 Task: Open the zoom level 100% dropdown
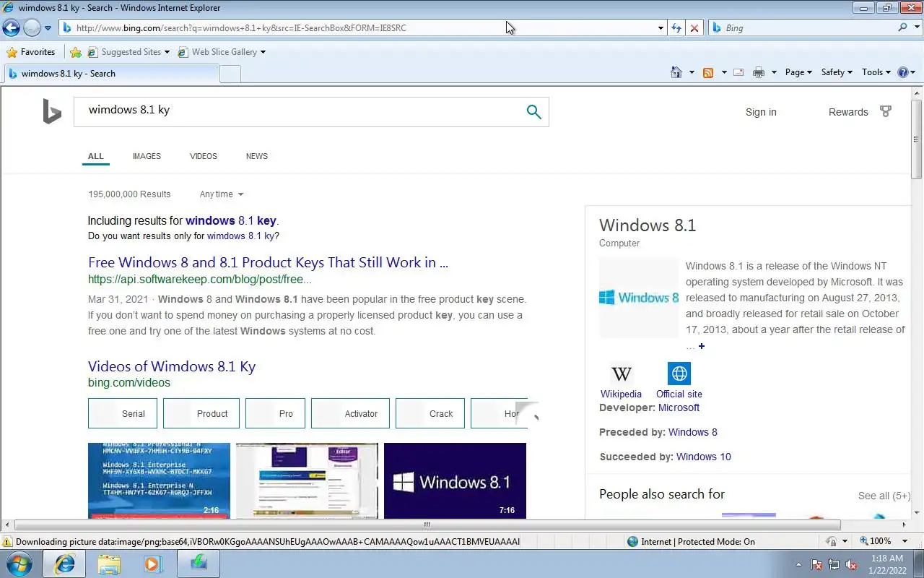pos(906,541)
